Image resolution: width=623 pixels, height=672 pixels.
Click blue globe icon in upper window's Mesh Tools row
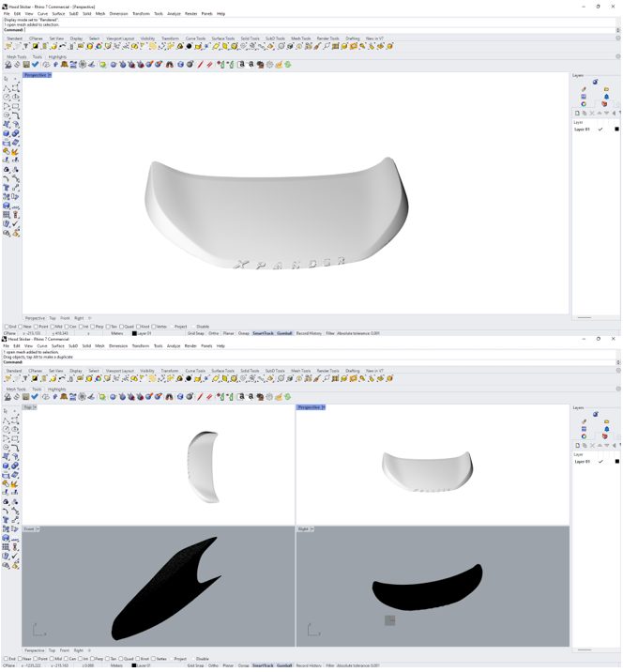tap(180, 64)
